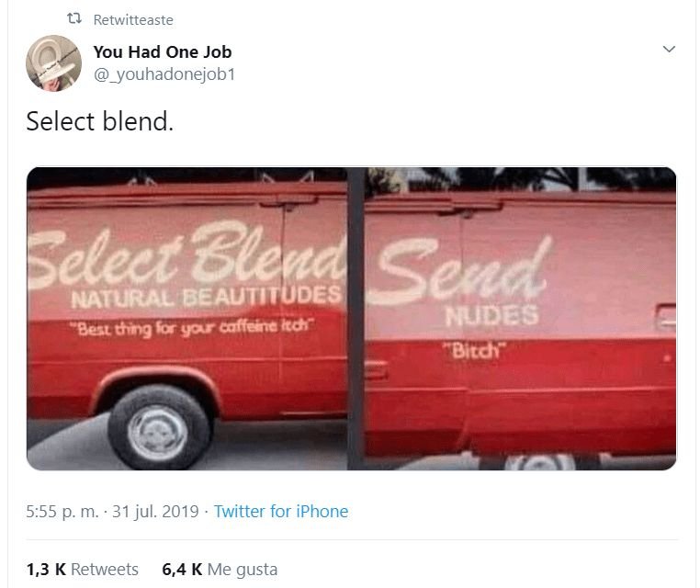Click the dark divider between the two photos
The width and height of the screenshot is (700, 588).
coord(356,318)
